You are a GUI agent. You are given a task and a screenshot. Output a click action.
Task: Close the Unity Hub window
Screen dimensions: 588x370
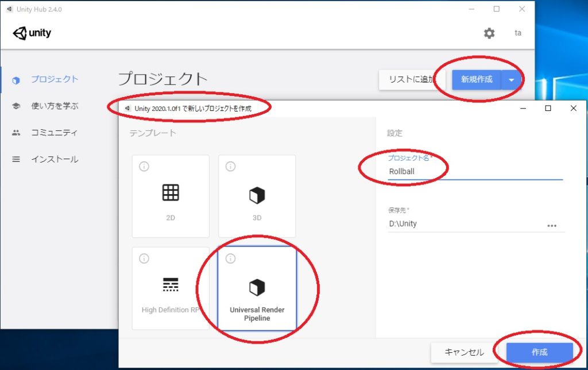[x=521, y=9]
